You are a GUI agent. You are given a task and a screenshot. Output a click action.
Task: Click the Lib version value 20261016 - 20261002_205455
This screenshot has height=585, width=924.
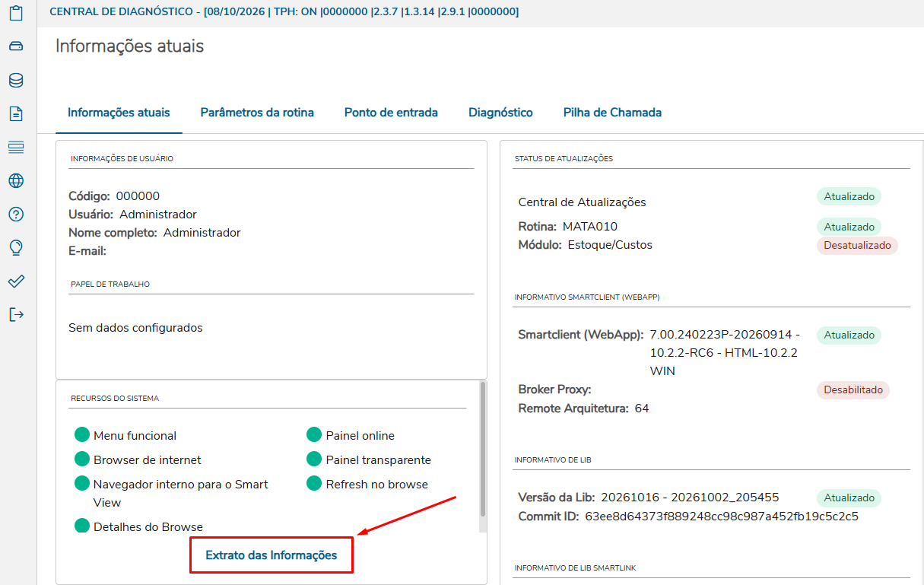[x=690, y=498]
